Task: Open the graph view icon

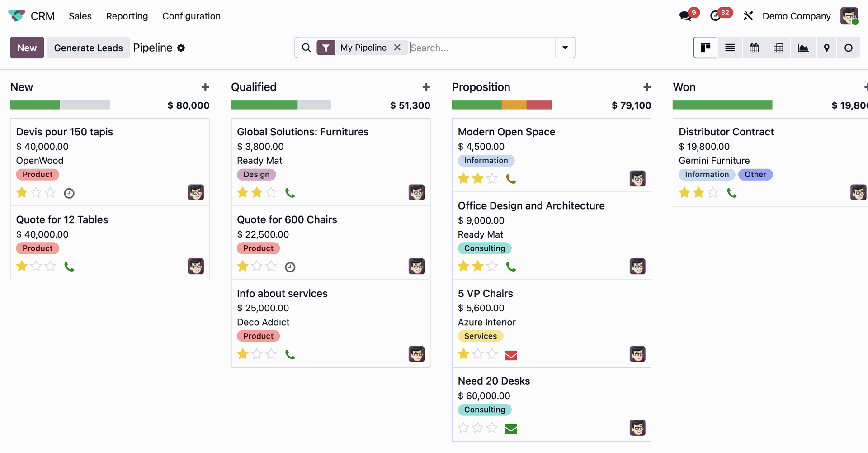Action: tap(803, 48)
